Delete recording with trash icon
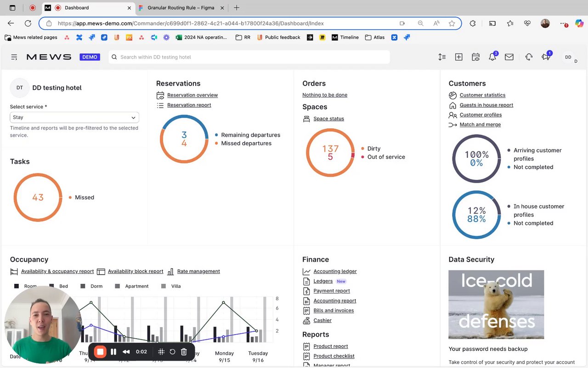This screenshot has height=368, width=588. click(x=184, y=352)
